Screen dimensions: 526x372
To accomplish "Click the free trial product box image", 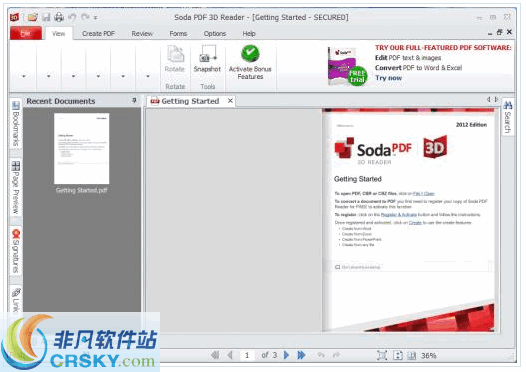I will click(x=347, y=67).
